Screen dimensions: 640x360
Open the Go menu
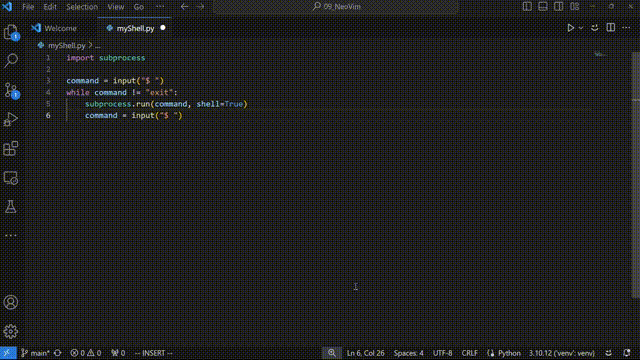(139, 7)
